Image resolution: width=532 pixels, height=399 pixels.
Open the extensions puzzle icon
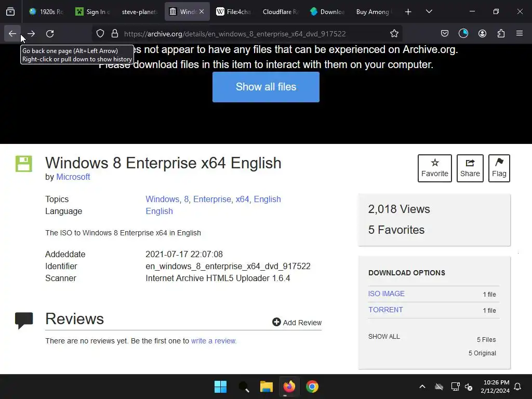tap(501, 34)
